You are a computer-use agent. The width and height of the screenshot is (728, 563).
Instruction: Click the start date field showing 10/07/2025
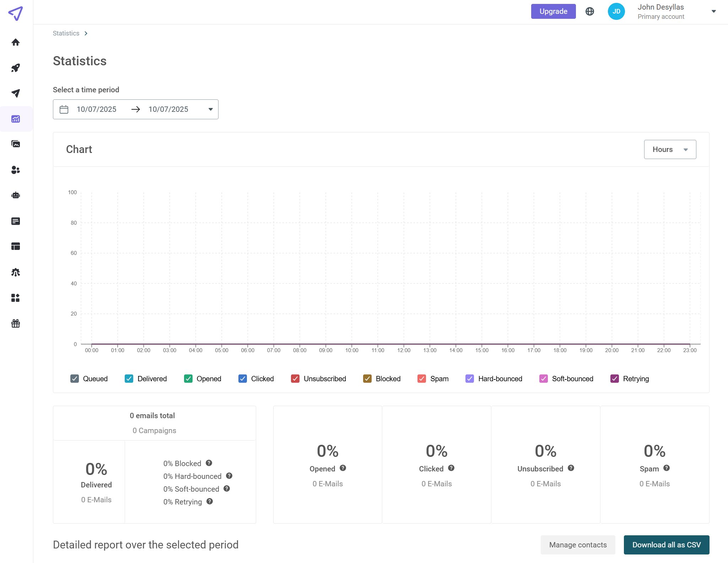point(97,109)
